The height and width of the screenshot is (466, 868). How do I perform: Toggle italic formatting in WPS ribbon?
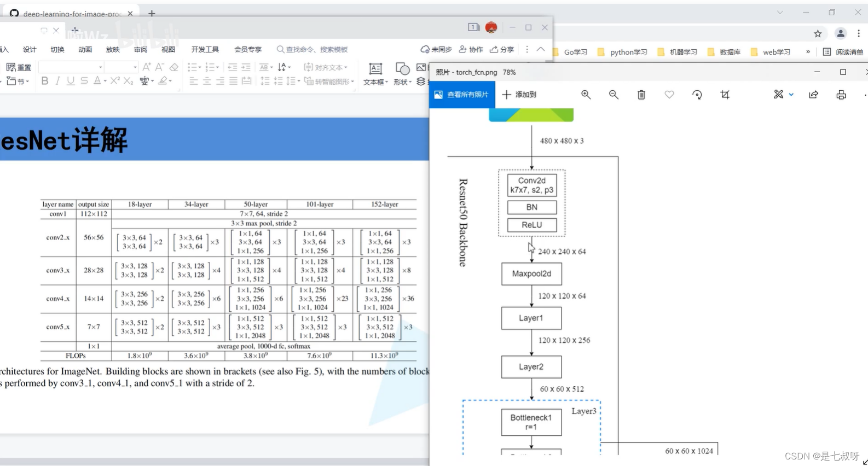(x=57, y=81)
